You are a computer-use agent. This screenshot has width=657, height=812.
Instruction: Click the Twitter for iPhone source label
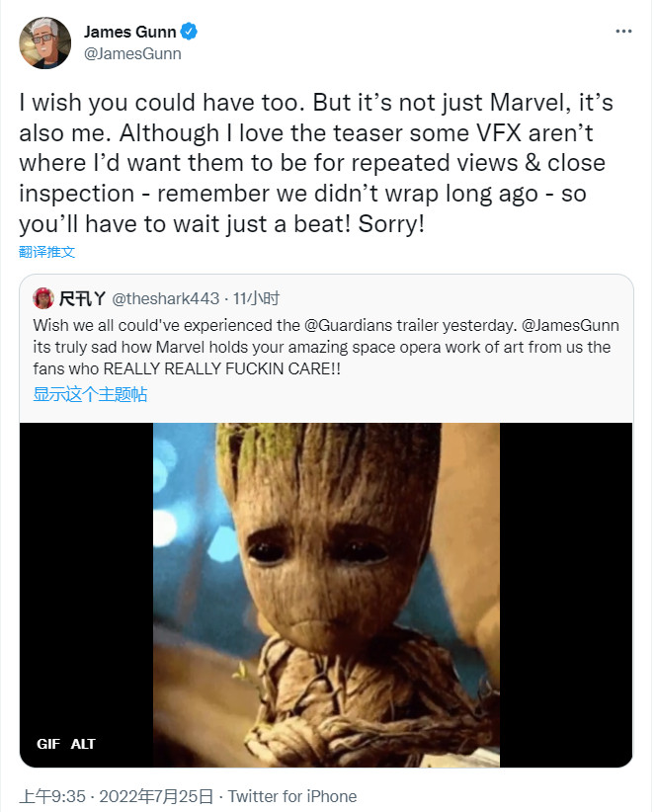pyautogui.click(x=293, y=796)
